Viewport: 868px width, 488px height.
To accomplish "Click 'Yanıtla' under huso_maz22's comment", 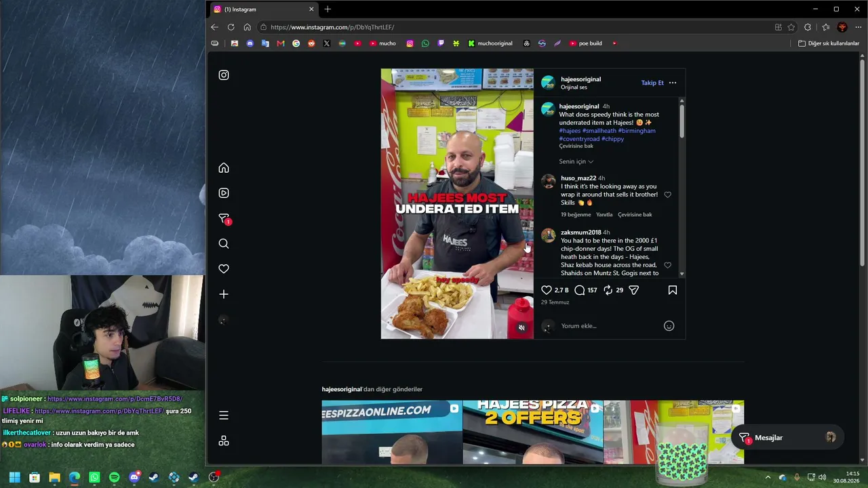I will click(604, 215).
